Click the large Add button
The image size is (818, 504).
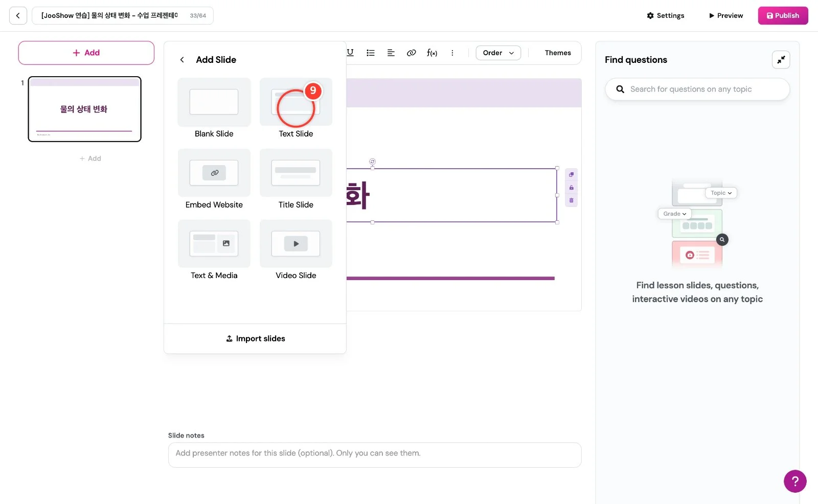(86, 53)
